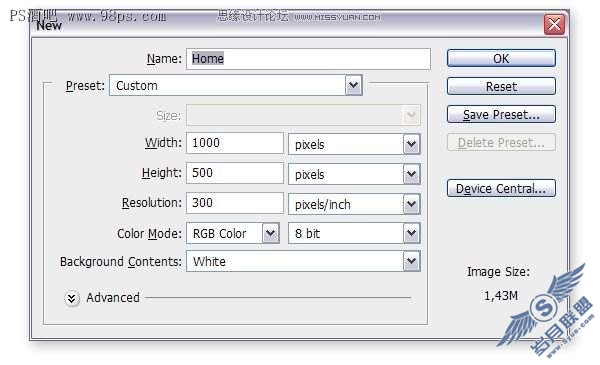Viewport: 600px width, 365px height.
Task: Focus the Name field containing Home
Action: [x=308, y=59]
